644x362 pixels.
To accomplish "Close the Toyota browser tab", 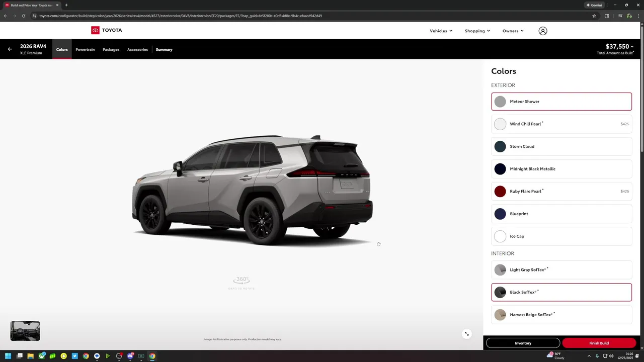I will (57, 5).
